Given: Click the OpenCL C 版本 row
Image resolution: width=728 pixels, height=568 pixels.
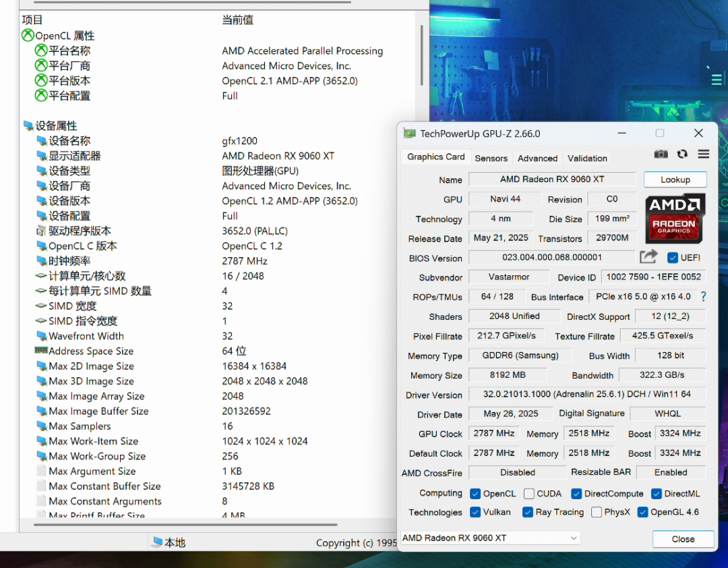Looking at the screenshot, I should (x=218, y=246).
